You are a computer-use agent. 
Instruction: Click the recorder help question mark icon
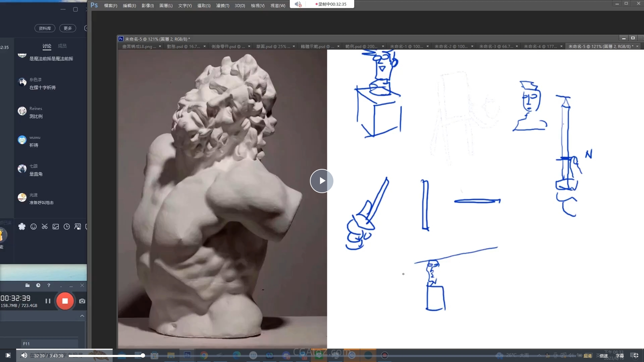point(49,285)
